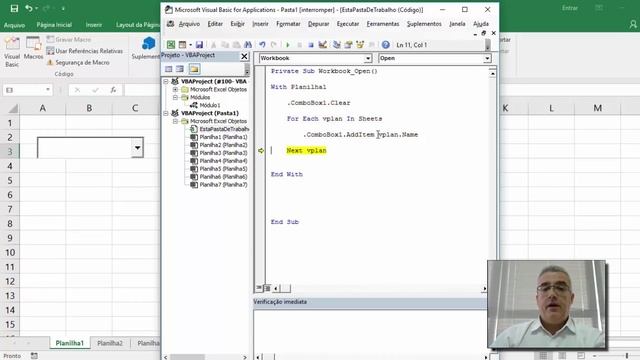Image resolution: width=640 pixels, height=360 pixels.
Task: Open Find with the binoculars icon
Action: pos(248,44)
